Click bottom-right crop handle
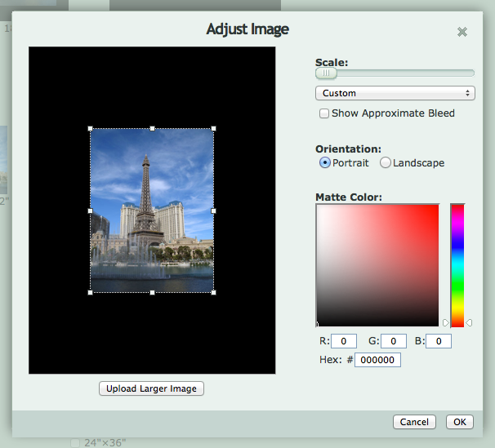 coord(214,293)
